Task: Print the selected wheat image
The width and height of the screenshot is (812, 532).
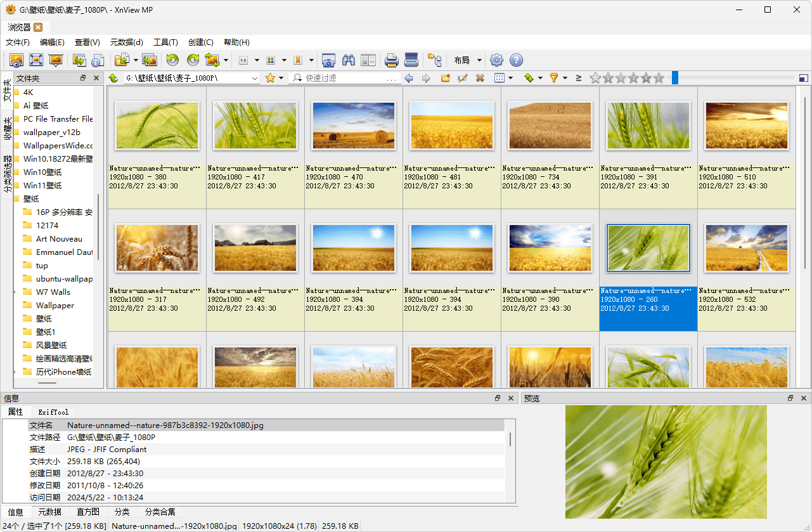Action: (391, 60)
